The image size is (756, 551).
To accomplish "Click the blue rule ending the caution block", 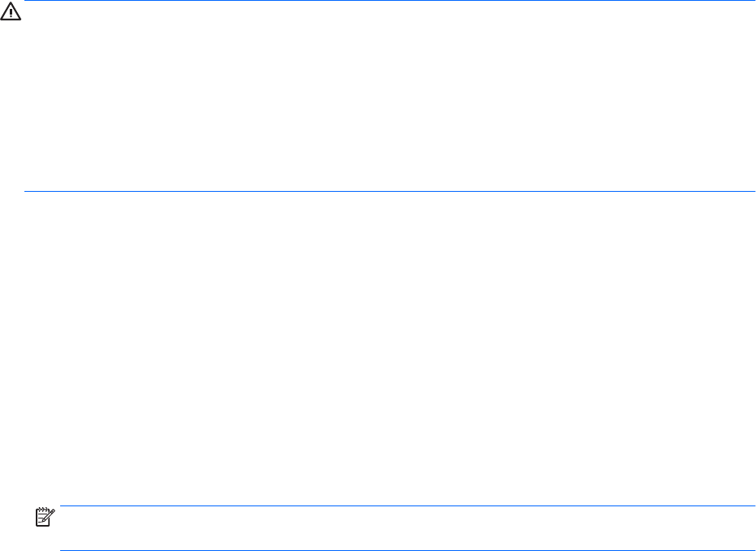I will click(390, 191).
